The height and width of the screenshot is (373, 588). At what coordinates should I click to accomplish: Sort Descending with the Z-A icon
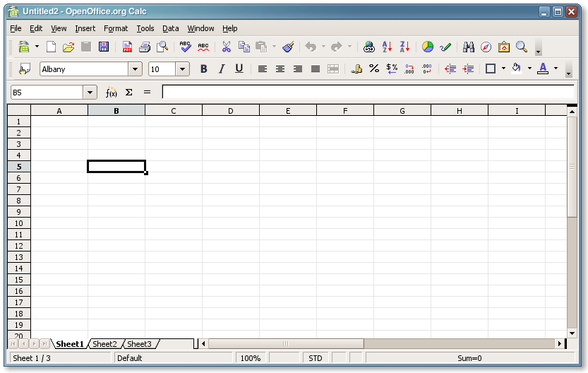coord(404,47)
